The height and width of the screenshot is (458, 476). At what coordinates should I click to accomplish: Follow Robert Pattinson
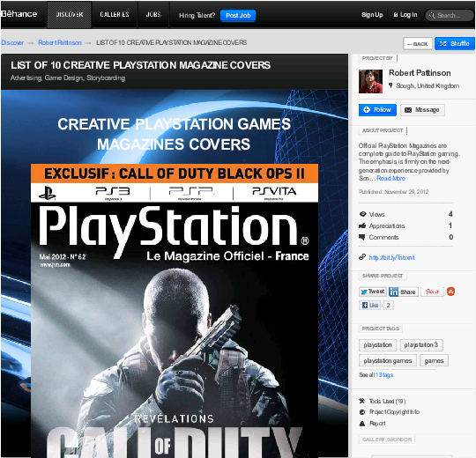coord(377,110)
